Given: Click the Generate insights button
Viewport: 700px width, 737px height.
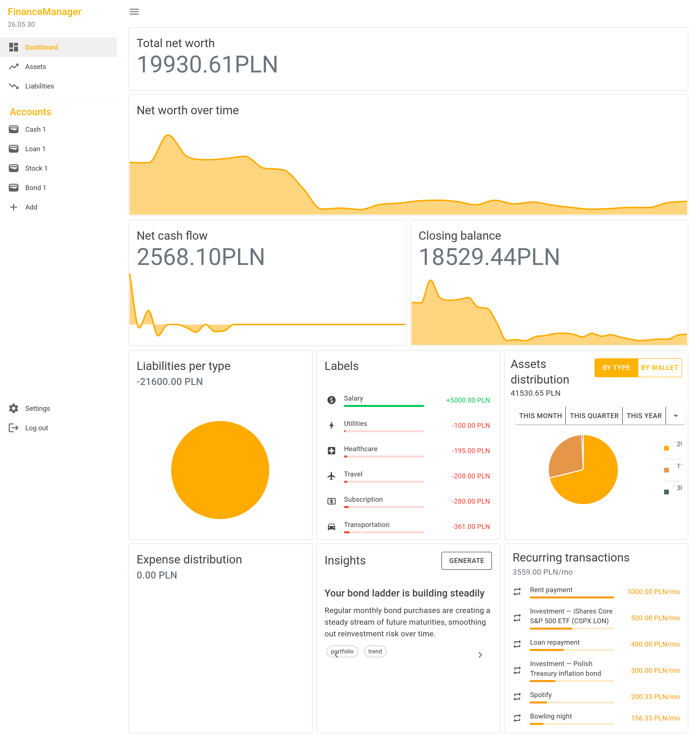Looking at the screenshot, I should (x=466, y=561).
